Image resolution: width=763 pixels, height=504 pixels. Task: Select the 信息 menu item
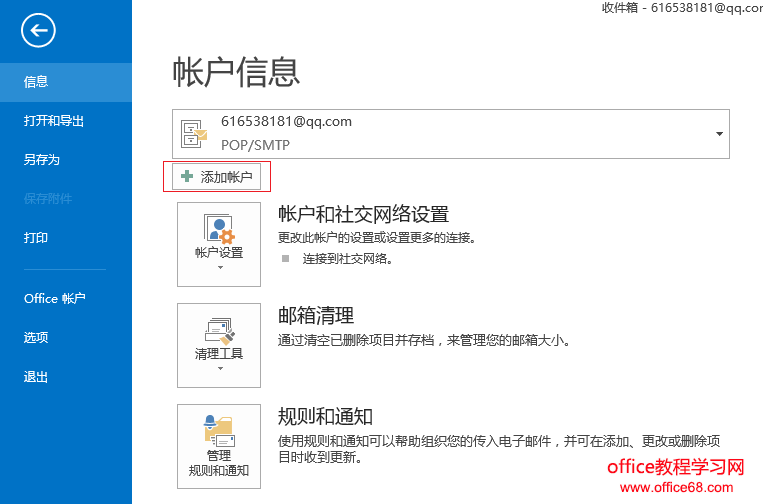(66, 82)
